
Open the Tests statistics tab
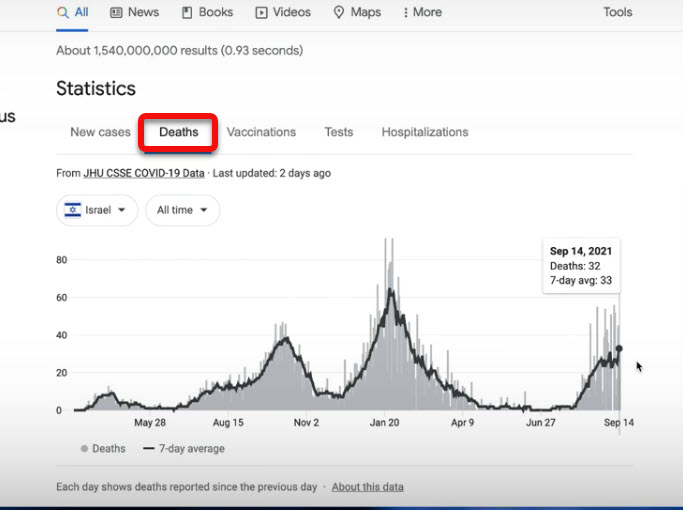(x=339, y=132)
